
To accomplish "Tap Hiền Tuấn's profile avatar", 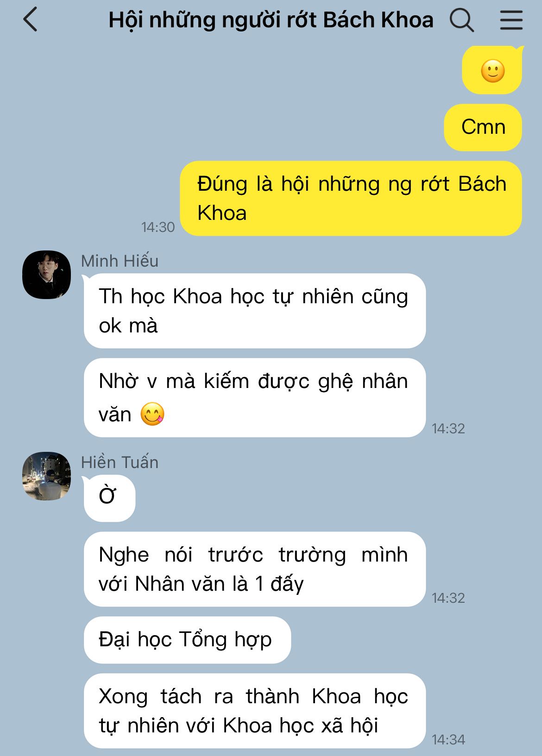I will pyautogui.click(x=47, y=476).
